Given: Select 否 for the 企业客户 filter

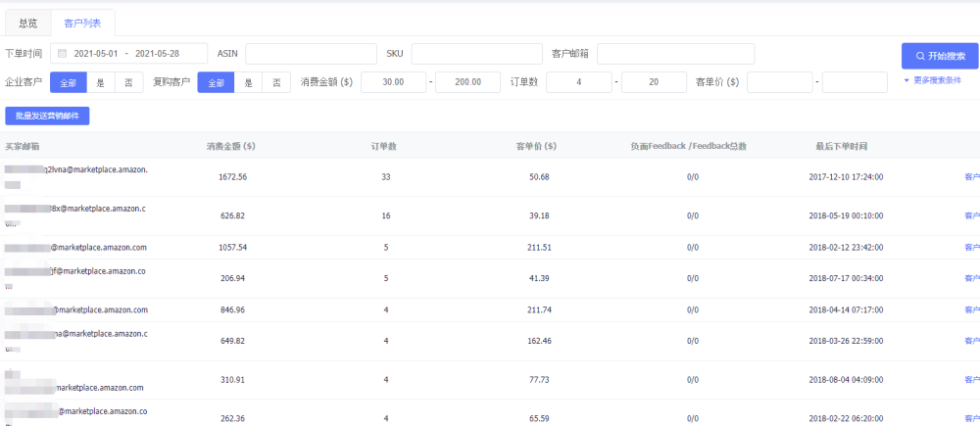Looking at the screenshot, I should coord(128,83).
